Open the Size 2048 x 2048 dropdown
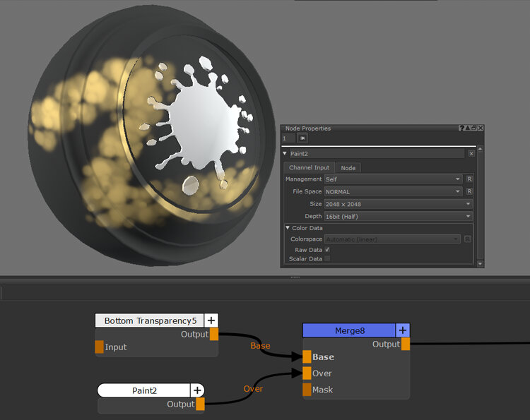Viewport: 530px width, 420px height. (397, 204)
